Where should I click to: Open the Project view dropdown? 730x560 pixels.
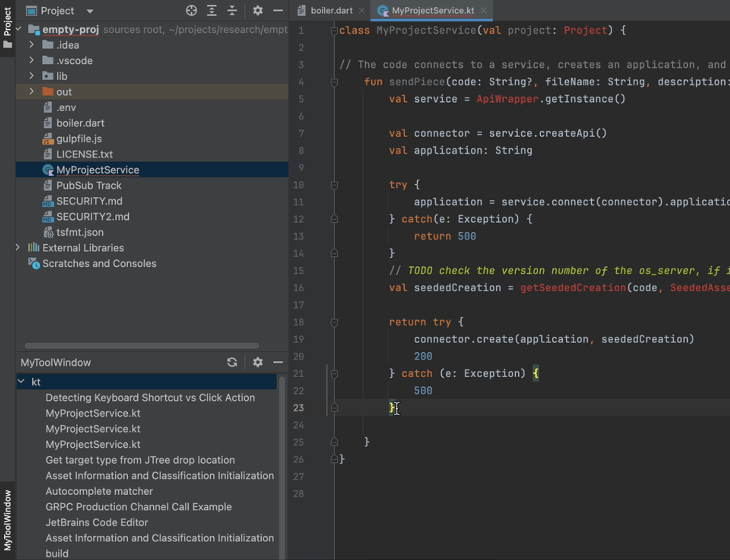pyautogui.click(x=90, y=11)
